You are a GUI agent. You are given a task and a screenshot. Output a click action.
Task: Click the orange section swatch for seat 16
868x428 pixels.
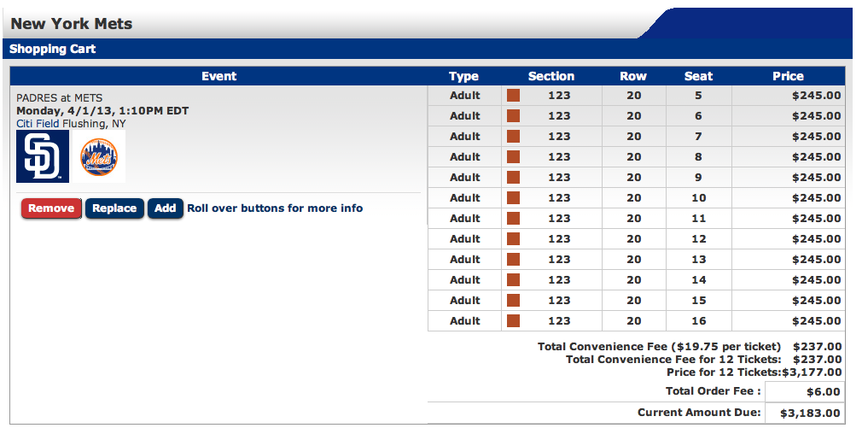pyautogui.click(x=513, y=321)
